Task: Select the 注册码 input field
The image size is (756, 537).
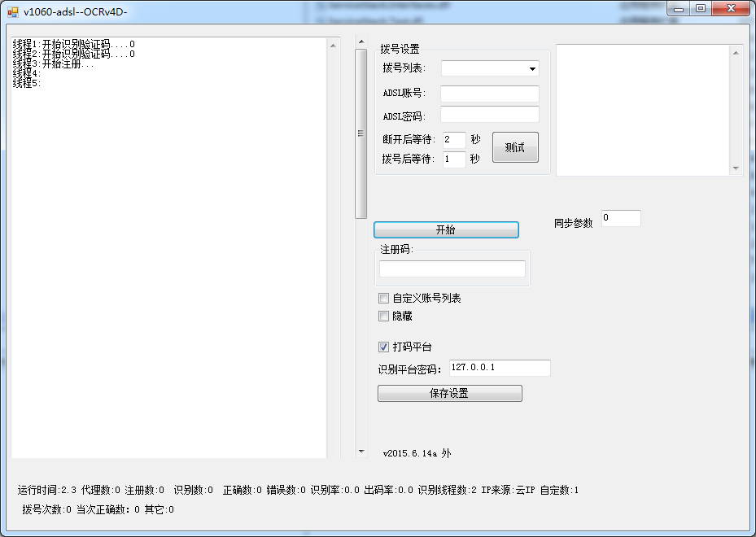Action: coord(451,267)
